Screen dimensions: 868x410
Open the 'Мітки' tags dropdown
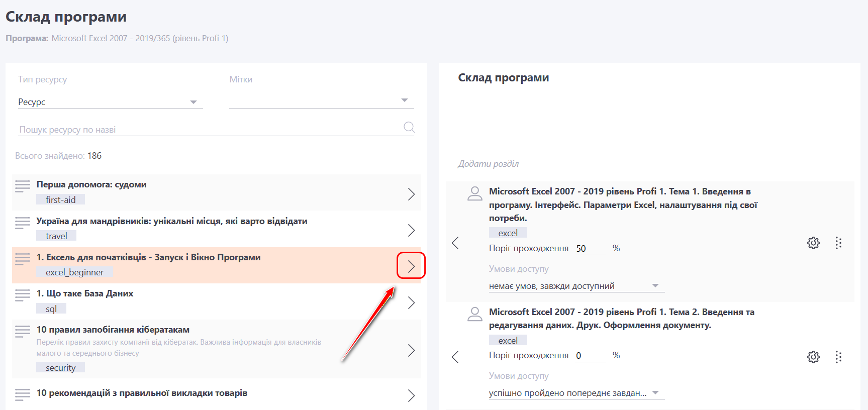click(321, 101)
